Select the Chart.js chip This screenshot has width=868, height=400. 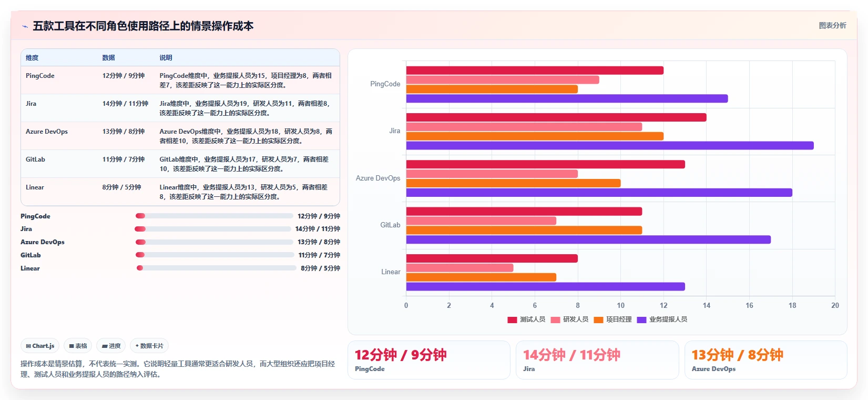40,346
